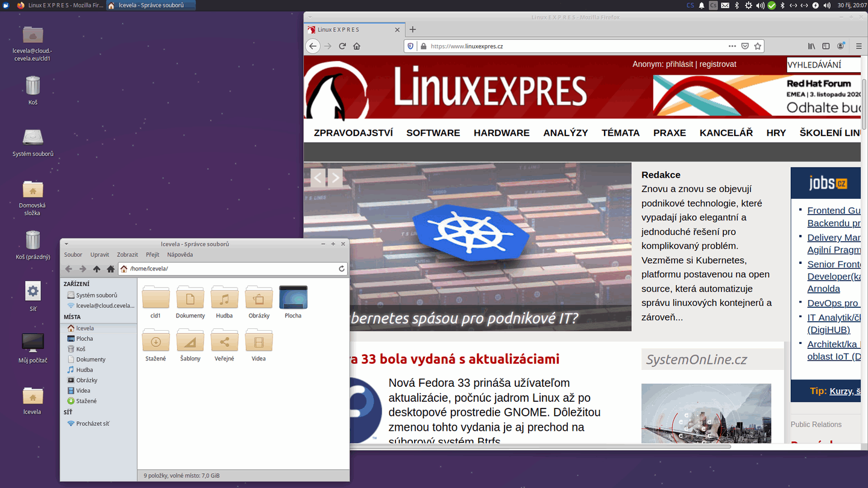The height and width of the screenshot is (488, 868).
Task: Select the Šablony folder icon
Action: tap(190, 340)
